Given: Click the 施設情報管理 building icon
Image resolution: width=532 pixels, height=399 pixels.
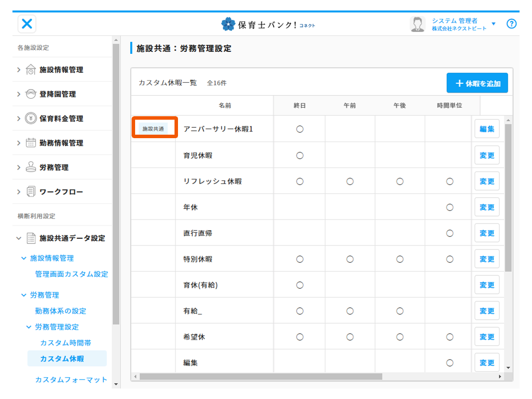Looking at the screenshot, I should coord(31,70).
